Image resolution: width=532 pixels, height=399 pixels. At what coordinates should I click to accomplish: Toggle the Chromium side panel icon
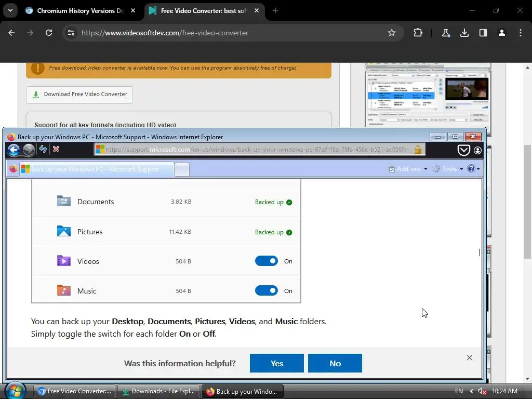point(483,33)
